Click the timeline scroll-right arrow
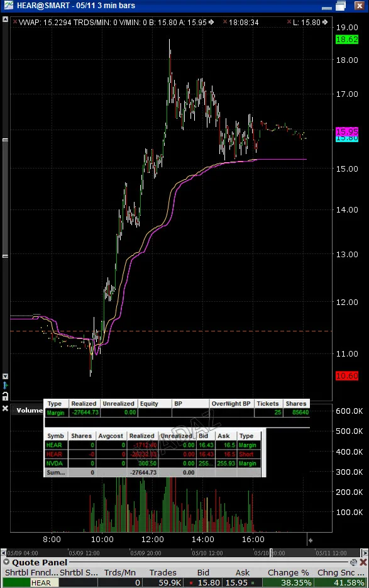The width and height of the screenshot is (369, 588). pos(365,553)
